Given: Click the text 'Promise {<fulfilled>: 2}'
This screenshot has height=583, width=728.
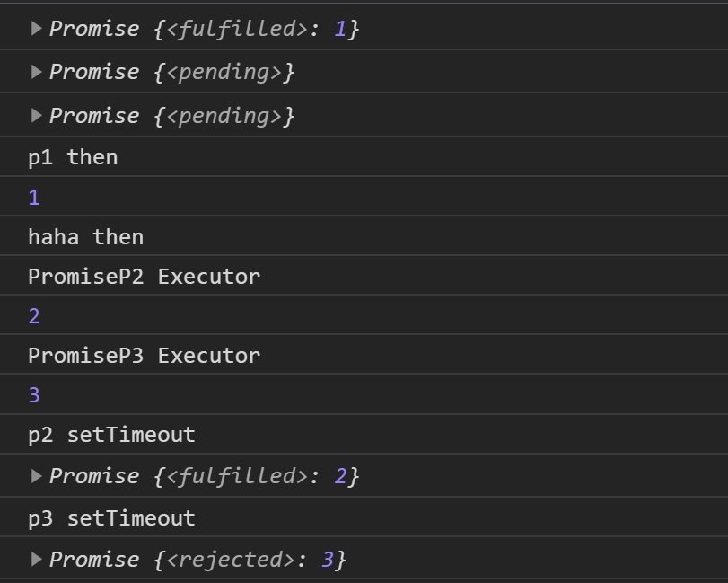Looking at the screenshot, I should [205, 476].
